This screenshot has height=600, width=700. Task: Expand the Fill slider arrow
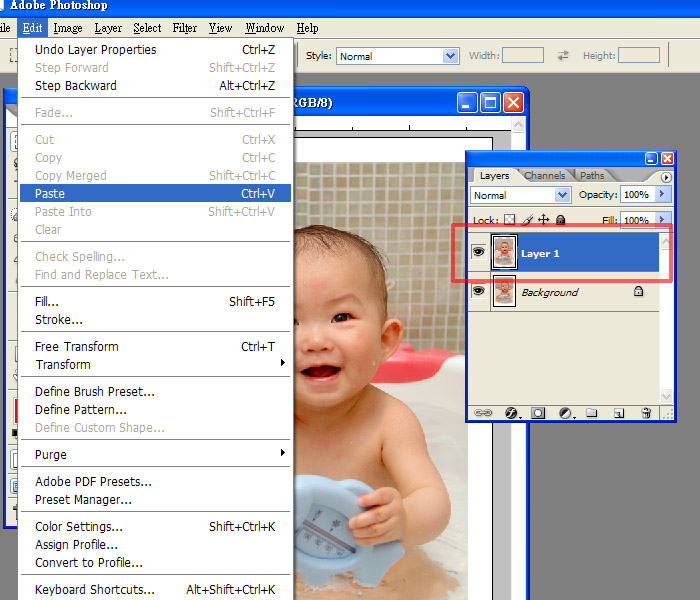click(662, 220)
